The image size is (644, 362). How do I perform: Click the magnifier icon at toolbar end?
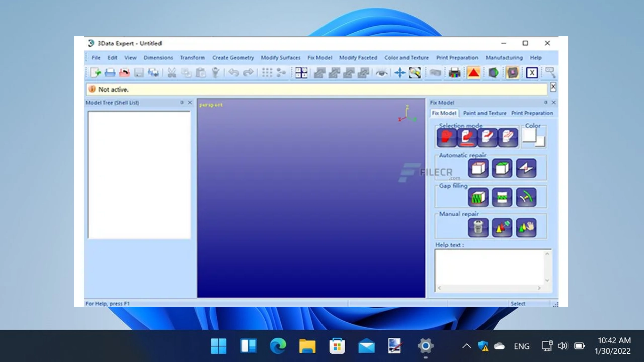point(550,73)
